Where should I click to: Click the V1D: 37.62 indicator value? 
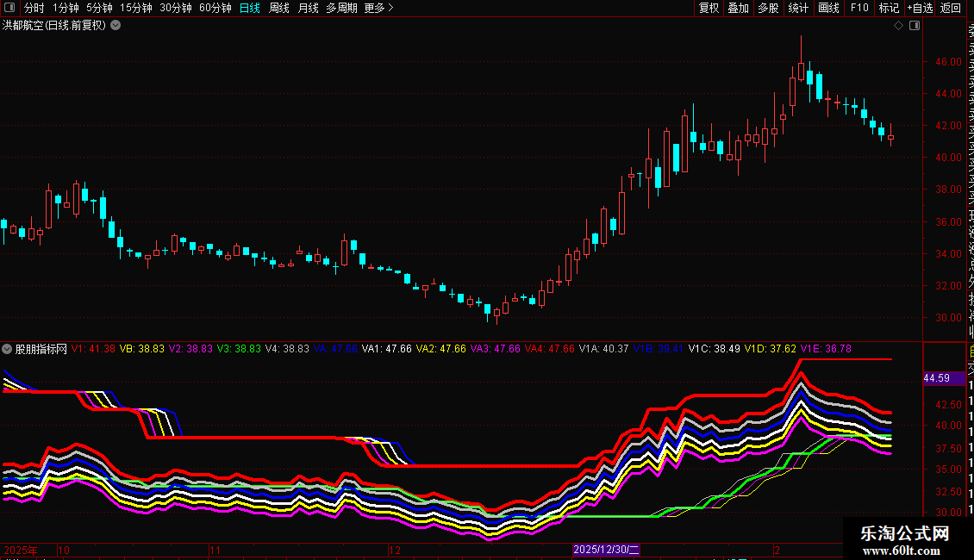(771, 349)
